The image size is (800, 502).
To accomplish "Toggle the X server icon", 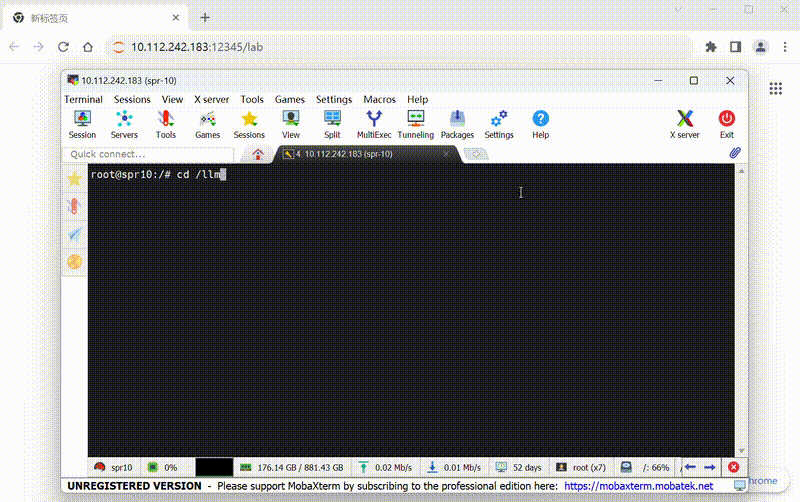I will [685, 124].
